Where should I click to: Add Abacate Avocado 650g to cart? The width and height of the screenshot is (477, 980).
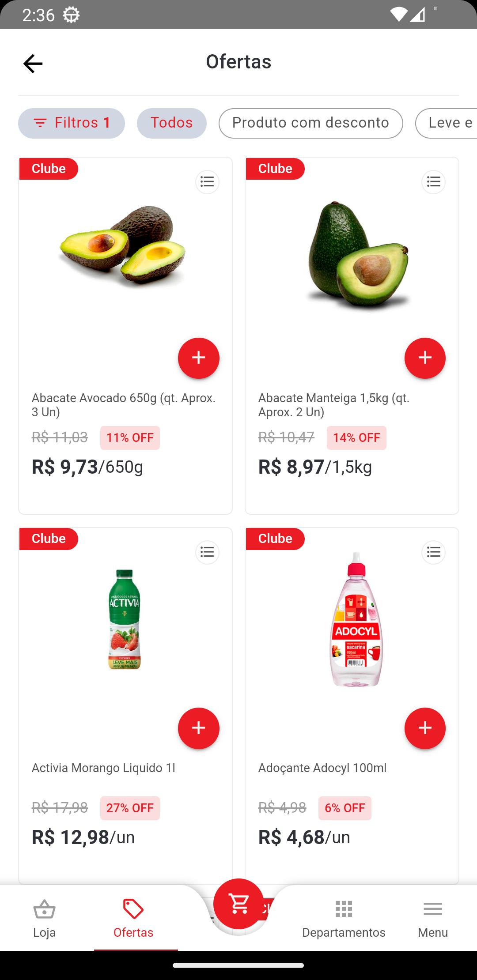tap(198, 358)
